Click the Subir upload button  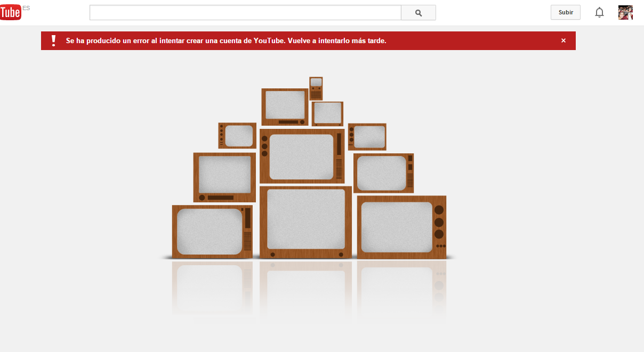(566, 12)
